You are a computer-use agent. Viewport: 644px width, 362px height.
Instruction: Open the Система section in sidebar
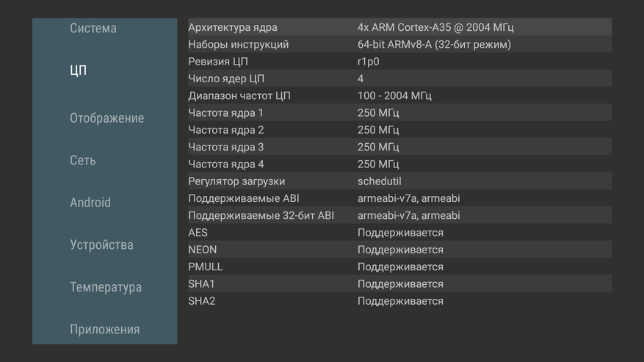pyautogui.click(x=93, y=29)
